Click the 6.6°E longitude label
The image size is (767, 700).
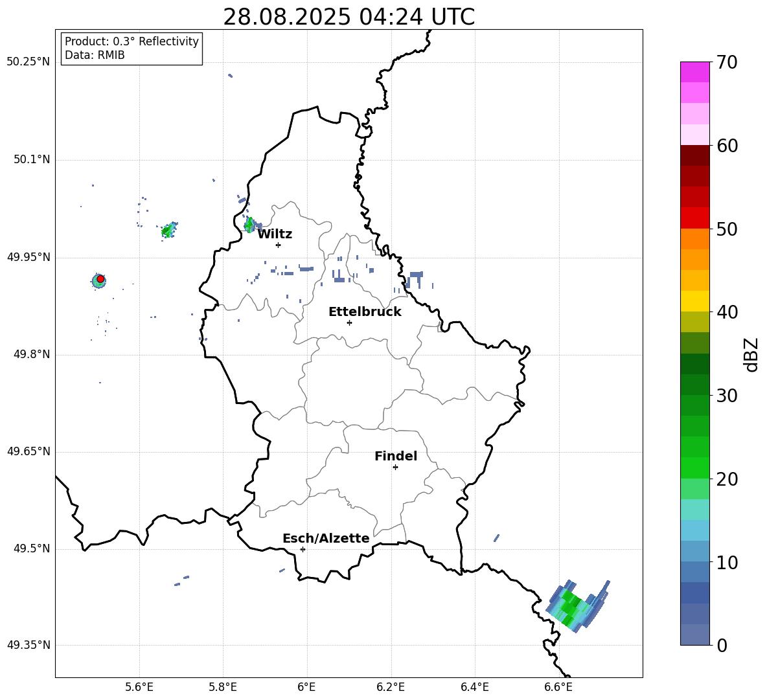(558, 687)
